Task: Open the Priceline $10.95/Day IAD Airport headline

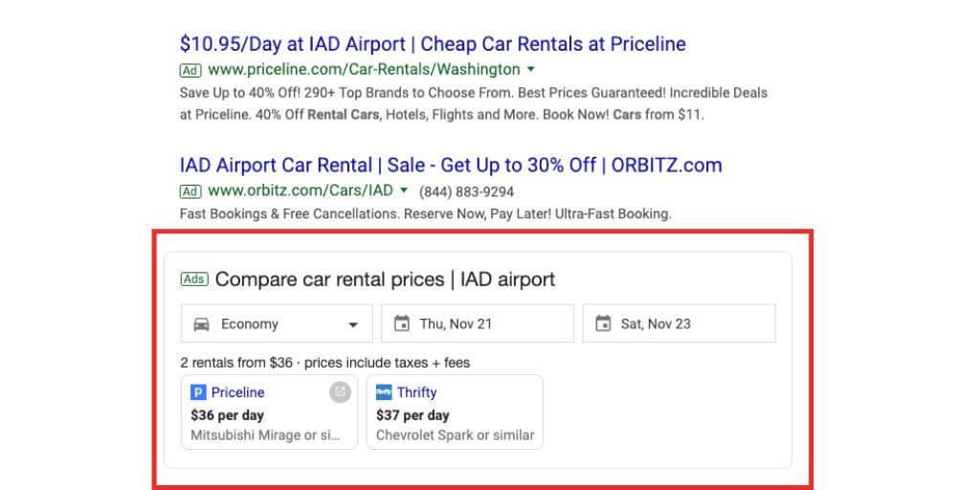Action: [x=433, y=44]
